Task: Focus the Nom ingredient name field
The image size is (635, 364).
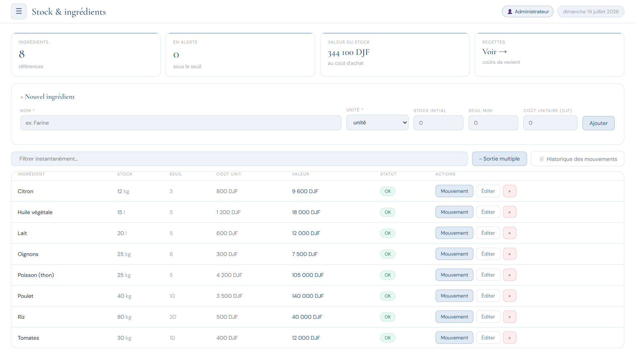Action: tap(181, 123)
